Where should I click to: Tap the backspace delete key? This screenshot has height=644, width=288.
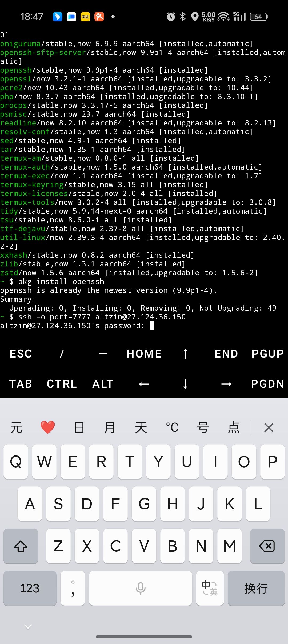pyautogui.click(x=267, y=546)
